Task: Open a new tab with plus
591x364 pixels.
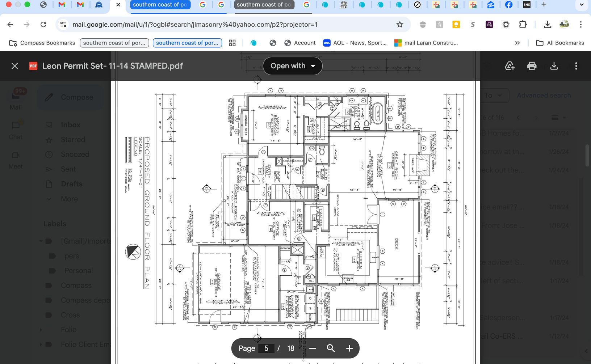Action: click(x=544, y=4)
